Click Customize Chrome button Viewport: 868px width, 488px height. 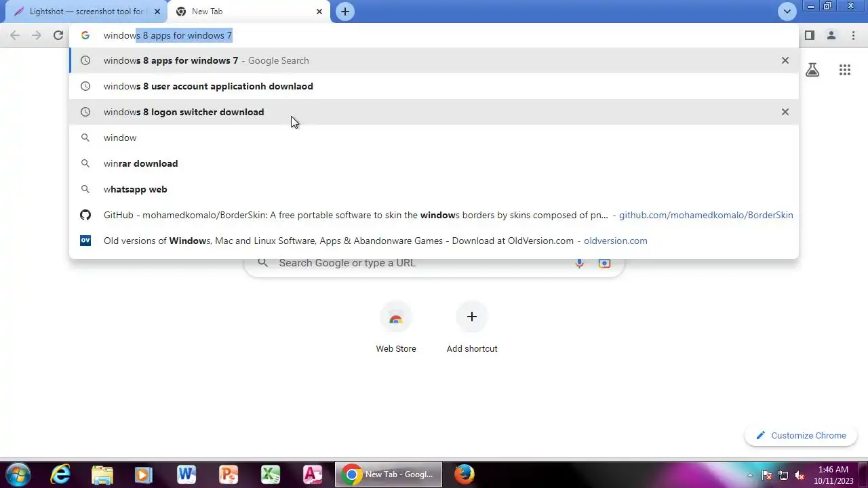[801, 436]
